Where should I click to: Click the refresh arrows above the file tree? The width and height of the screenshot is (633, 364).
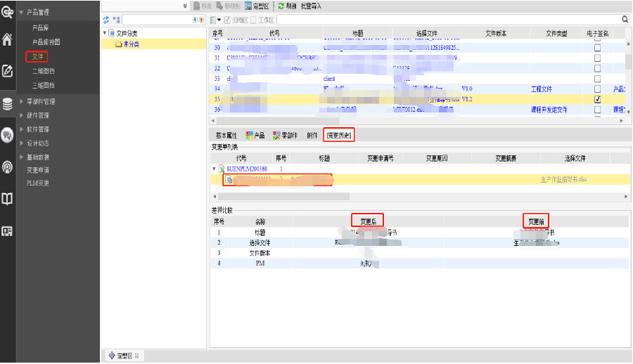[106, 20]
